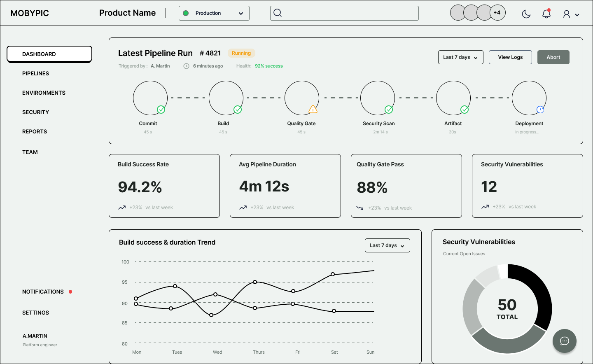Click the Deployment in-progress clock icon
Viewport: 593px width, 364px height.
540,109
